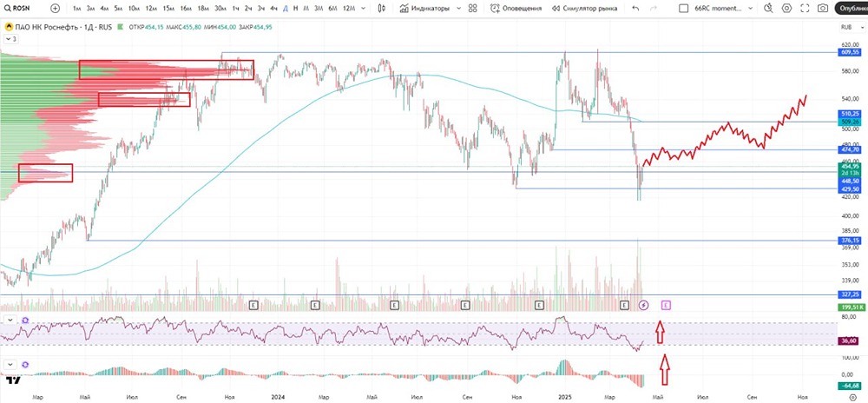The width and height of the screenshot is (868, 403).
Task: Open the quick search icon
Action: (x=768, y=9)
